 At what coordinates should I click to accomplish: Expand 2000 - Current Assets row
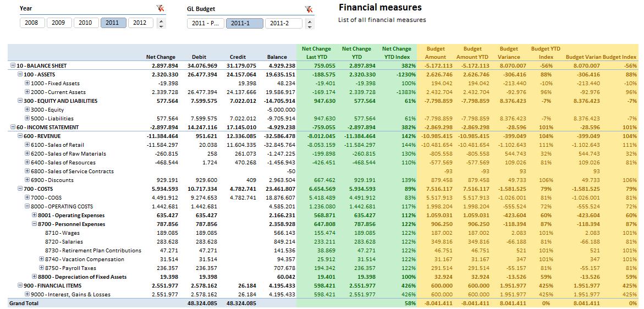pyautogui.click(x=27, y=92)
